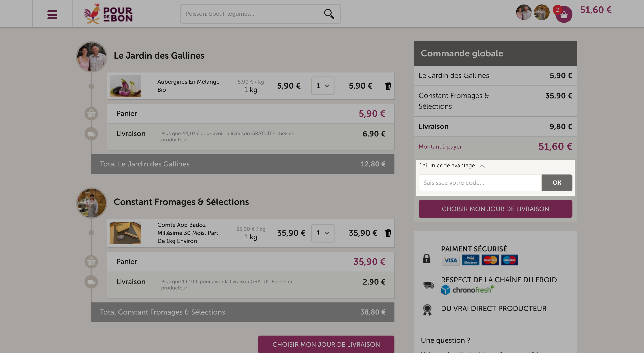Delete Aubergines En Mélange Bio with trash icon
Screen dimensions: 644x353
[x=388, y=86]
